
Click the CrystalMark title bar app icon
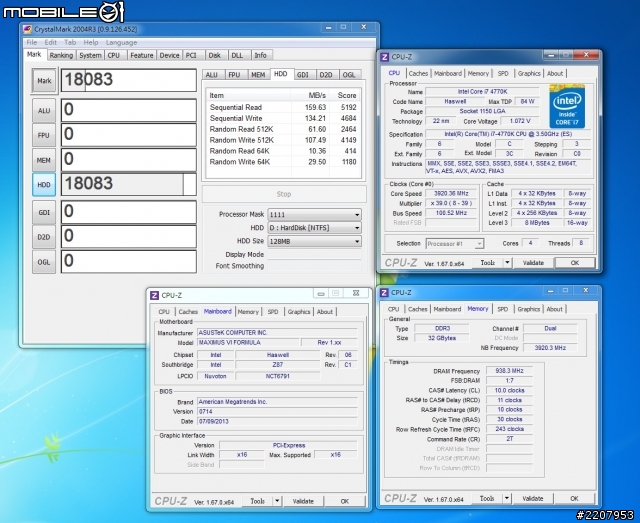(27, 29)
